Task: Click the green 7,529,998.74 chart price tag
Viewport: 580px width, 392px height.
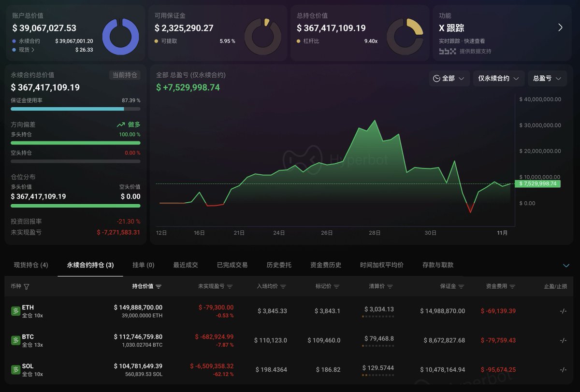Action: pyautogui.click(x=538, y=184)
